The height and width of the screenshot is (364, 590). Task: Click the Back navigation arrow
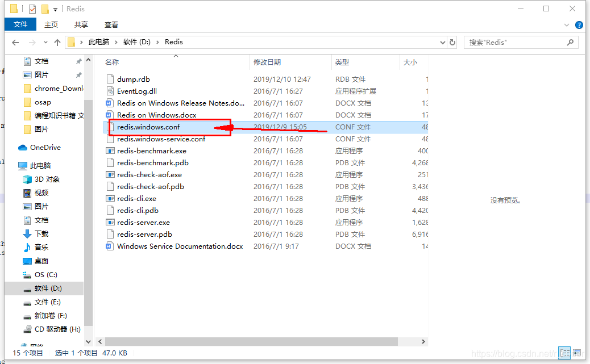point(15,43)
